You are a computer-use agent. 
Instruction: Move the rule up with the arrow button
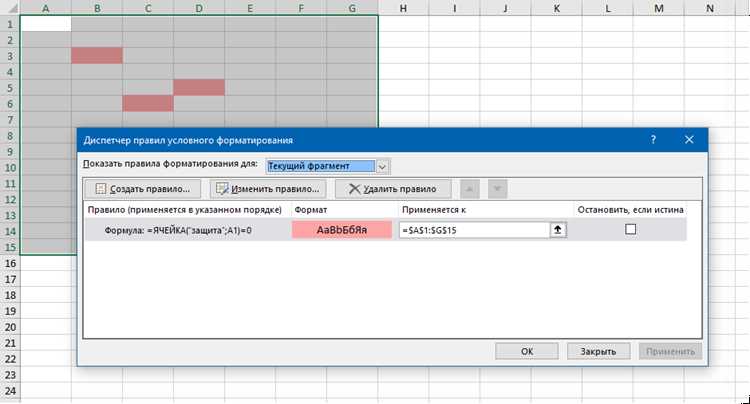pos(470,189)
